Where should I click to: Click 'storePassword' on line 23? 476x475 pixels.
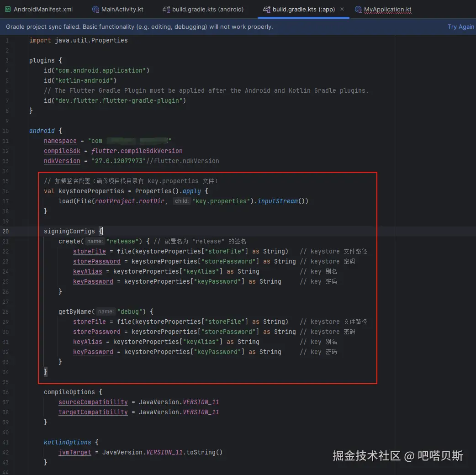(x=96, y=261)
